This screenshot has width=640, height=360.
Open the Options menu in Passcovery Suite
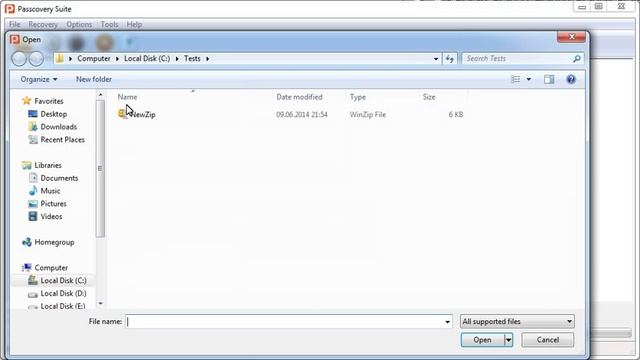[x=79, y=24]
